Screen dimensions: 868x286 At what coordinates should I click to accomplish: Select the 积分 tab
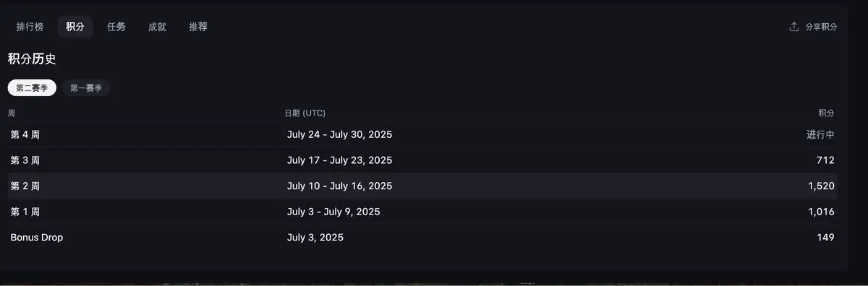point(75,27)
